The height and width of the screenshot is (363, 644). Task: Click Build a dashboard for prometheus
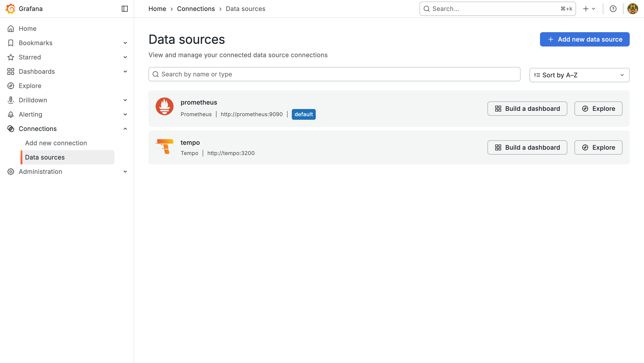527,109
